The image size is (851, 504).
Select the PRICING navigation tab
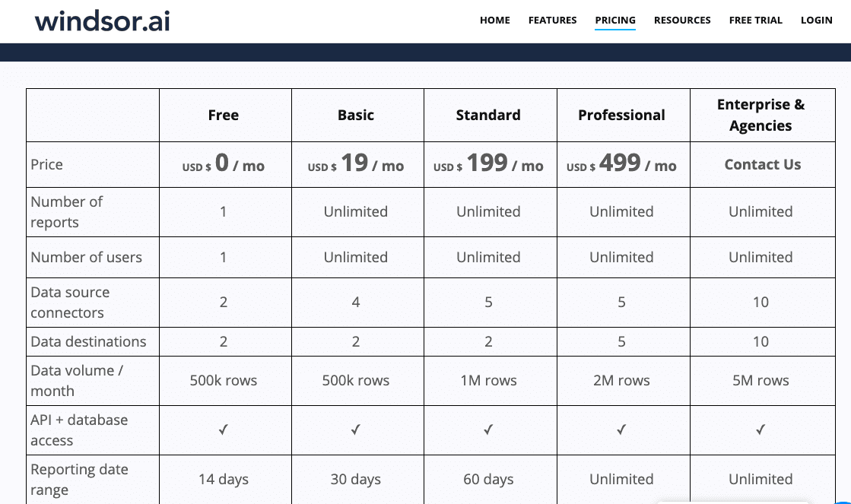click(x=615, y=21)
